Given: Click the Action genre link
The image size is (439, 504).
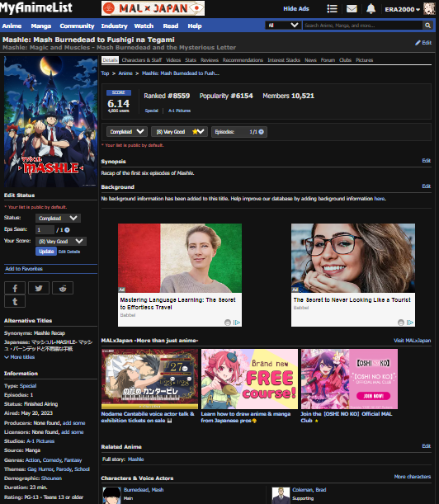Looking at the screenshot, I should [32, 460].
